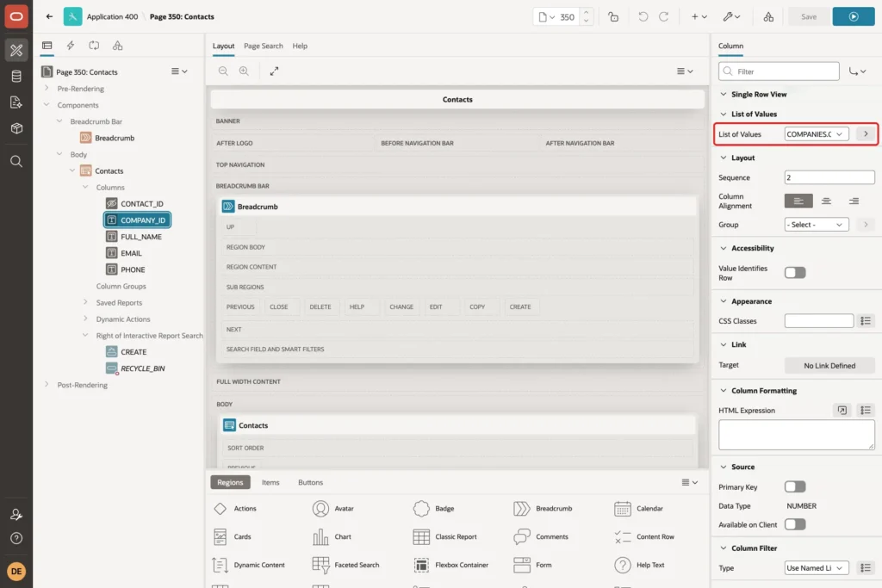Increment page number with up stepper
The image size is (882, 588).
click(x=586, y=12)
